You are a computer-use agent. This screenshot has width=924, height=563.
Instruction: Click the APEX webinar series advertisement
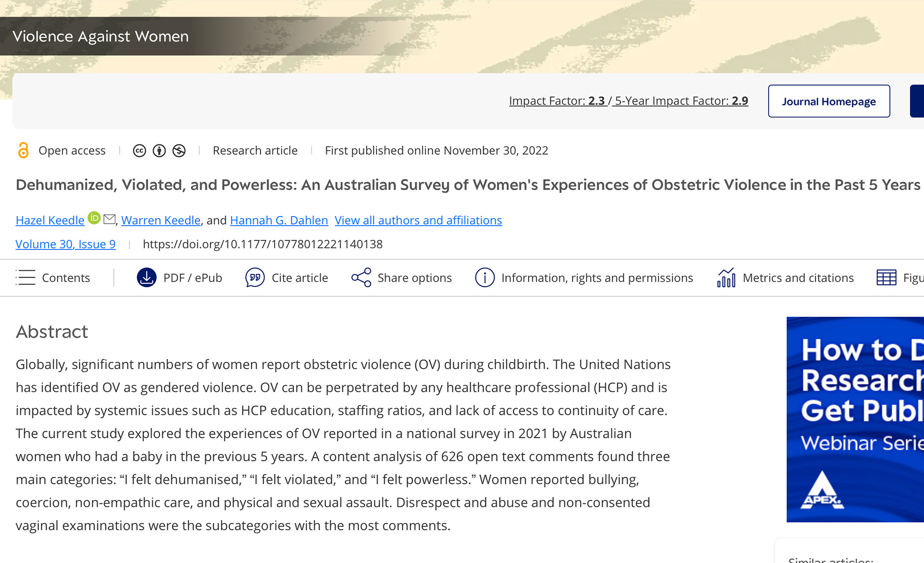tap(855, 419)
